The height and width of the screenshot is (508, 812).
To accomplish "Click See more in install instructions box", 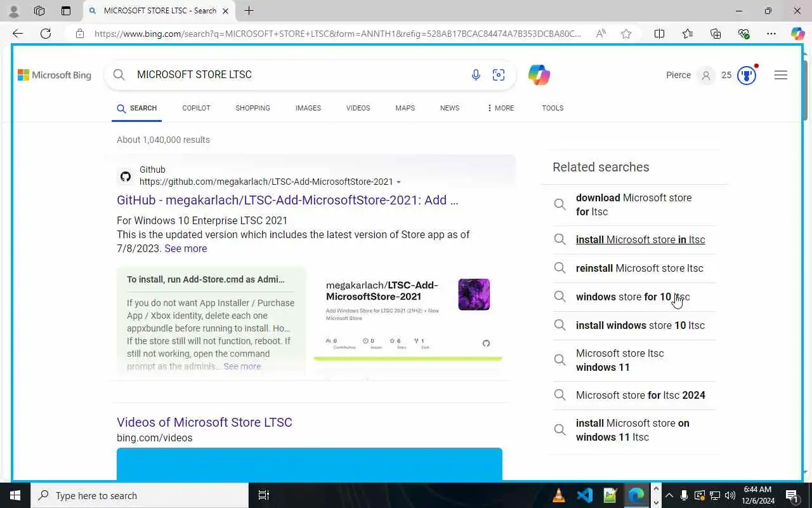I will [242, 366].
